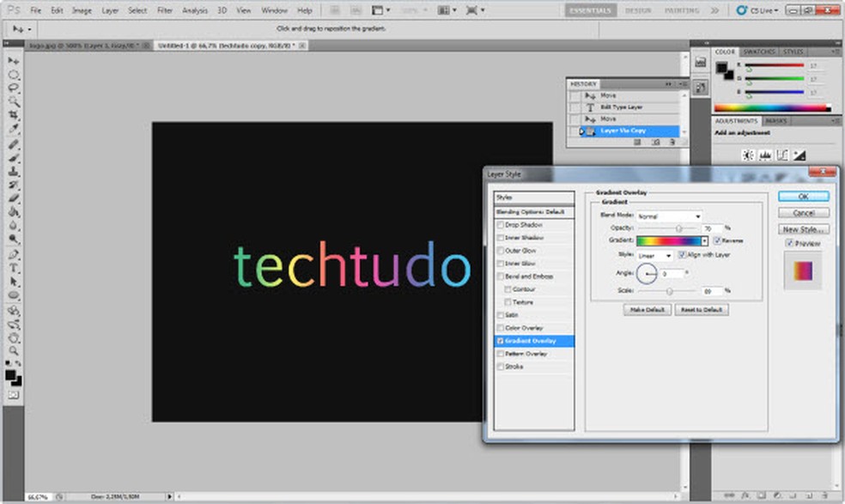Enable the Drop Shadow checkbox
Viewport: 845px width, 504px height.
tap(501, 225)
